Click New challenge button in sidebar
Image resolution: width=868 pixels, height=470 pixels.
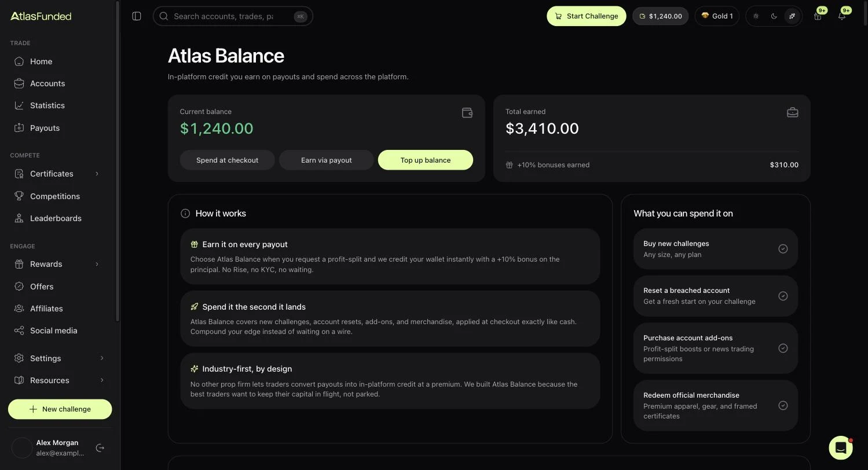point(60,409)
